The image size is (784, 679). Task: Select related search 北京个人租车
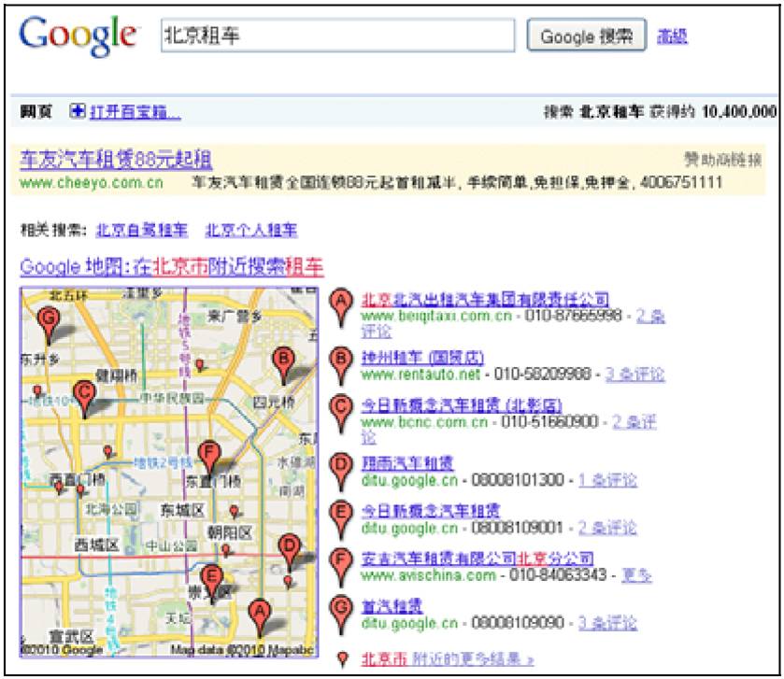pyautogui.click(x=251, y=230)
